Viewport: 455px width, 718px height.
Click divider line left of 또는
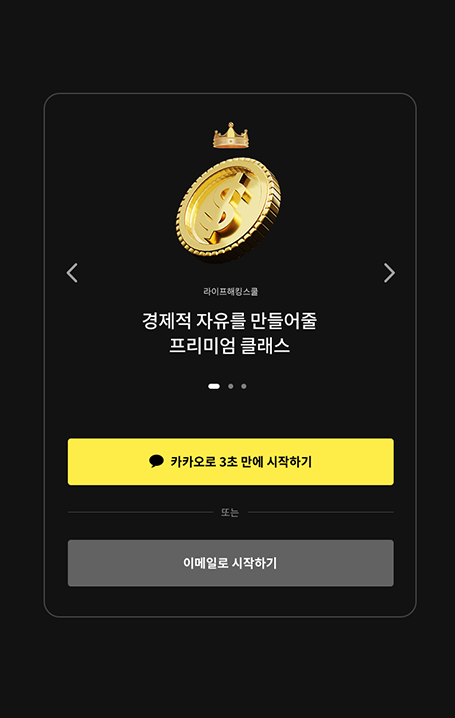pos(141,512)
